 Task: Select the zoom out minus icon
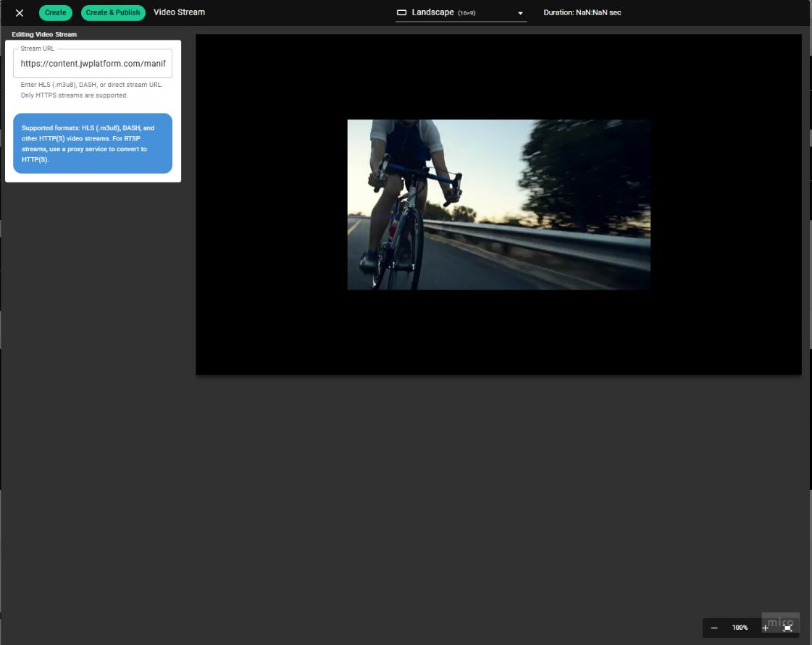coord(713,628)
